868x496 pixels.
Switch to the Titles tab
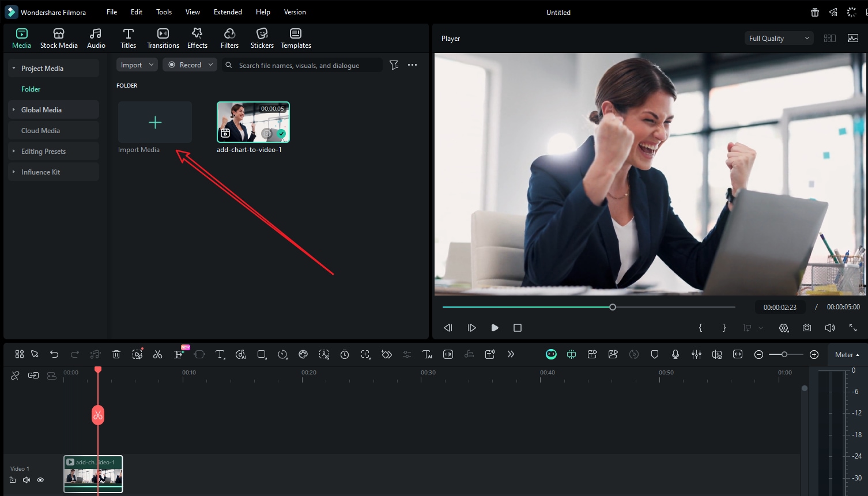[x=129, y=39]
